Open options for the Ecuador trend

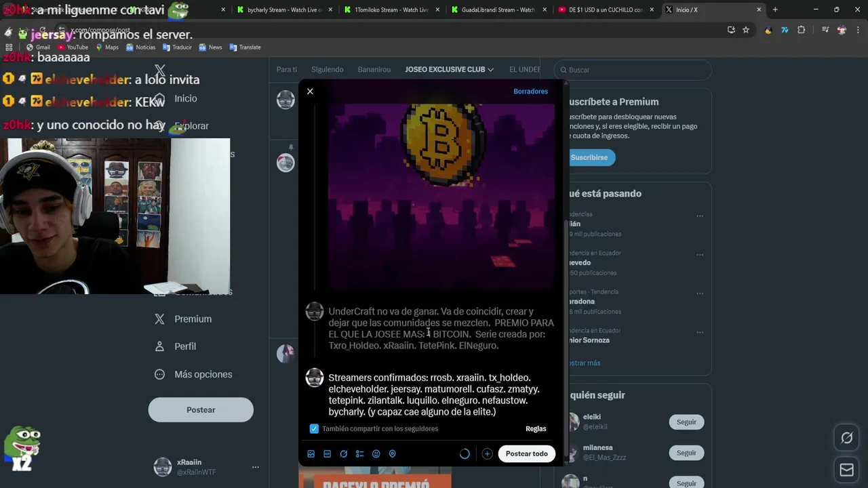tap(700, 255)
